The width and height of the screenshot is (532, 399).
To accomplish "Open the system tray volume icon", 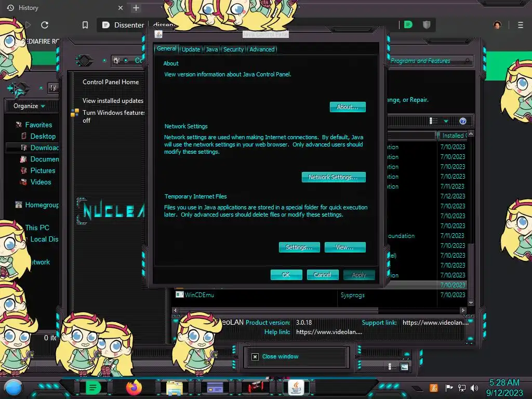I will click(474, 388).
